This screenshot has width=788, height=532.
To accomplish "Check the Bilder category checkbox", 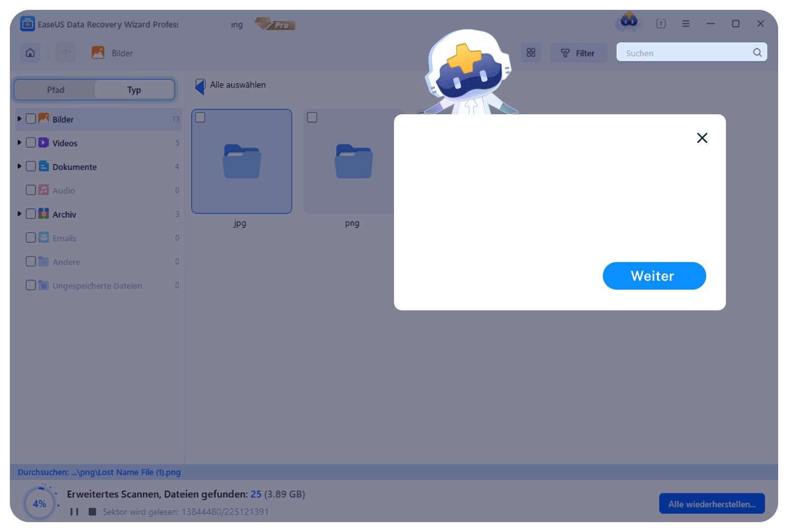I will coord(31,119).
